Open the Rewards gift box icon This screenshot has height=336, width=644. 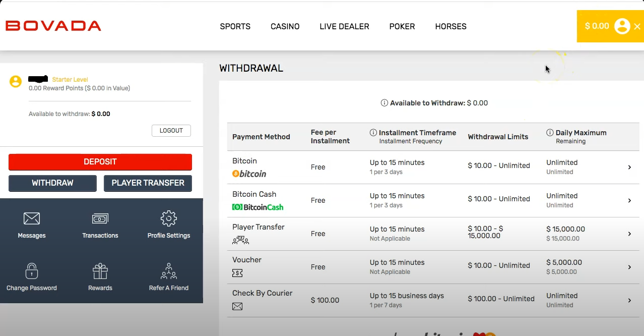[100, 271]
